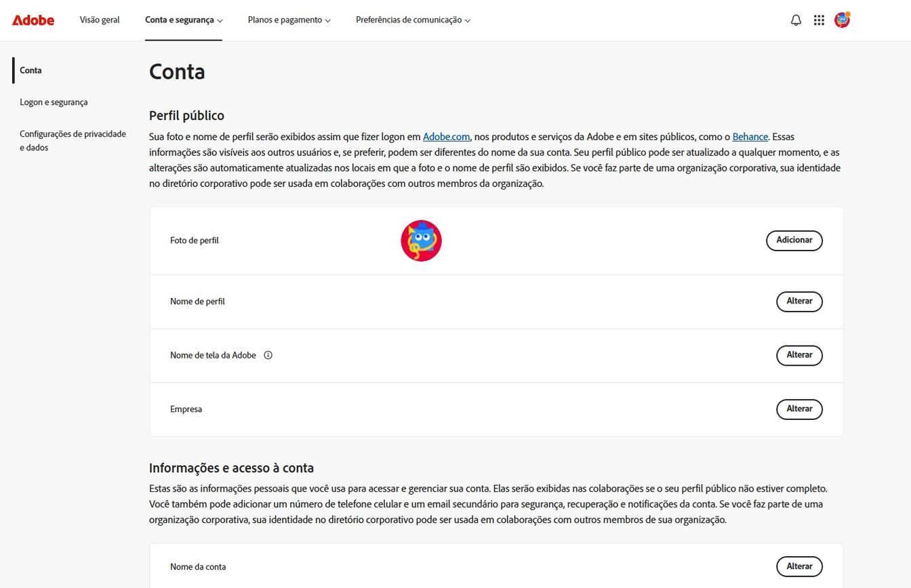Go to Logon e segurança settings

[x=54, y=102]
